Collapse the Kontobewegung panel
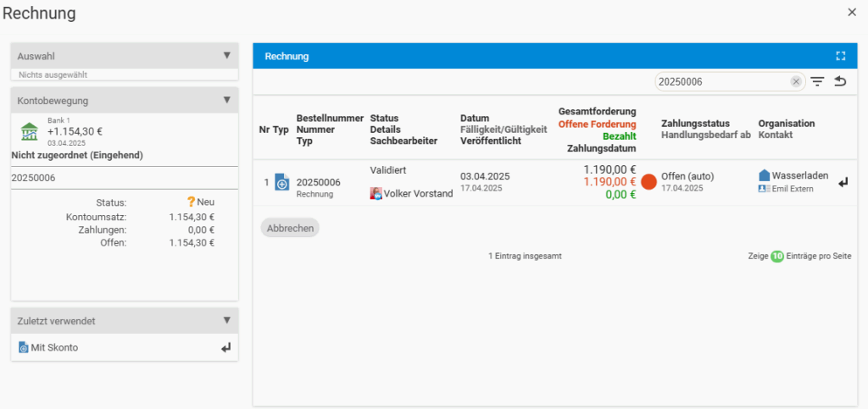Viewport: 868px width, 409px height. click(226, 100)
